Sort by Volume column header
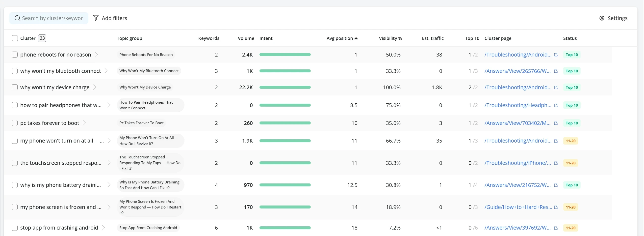The image size is (644, 236). (246, 38)
